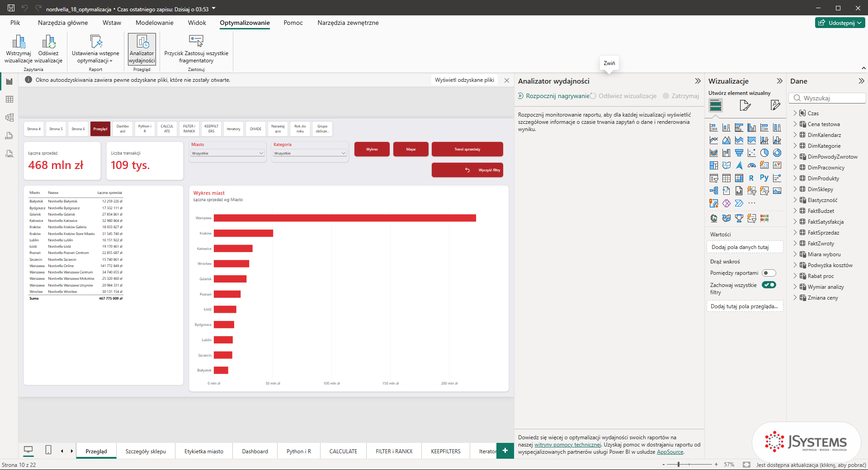Viewport: 868px width, 470px height.
Task: Switch to table view in sidebar
Action: point(9,99)
